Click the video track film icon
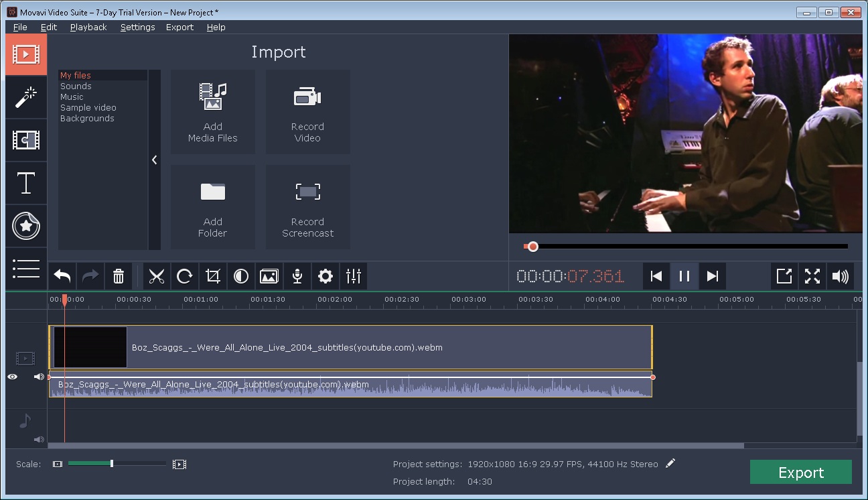Viewport: 868px width, 500px height. 25,359
